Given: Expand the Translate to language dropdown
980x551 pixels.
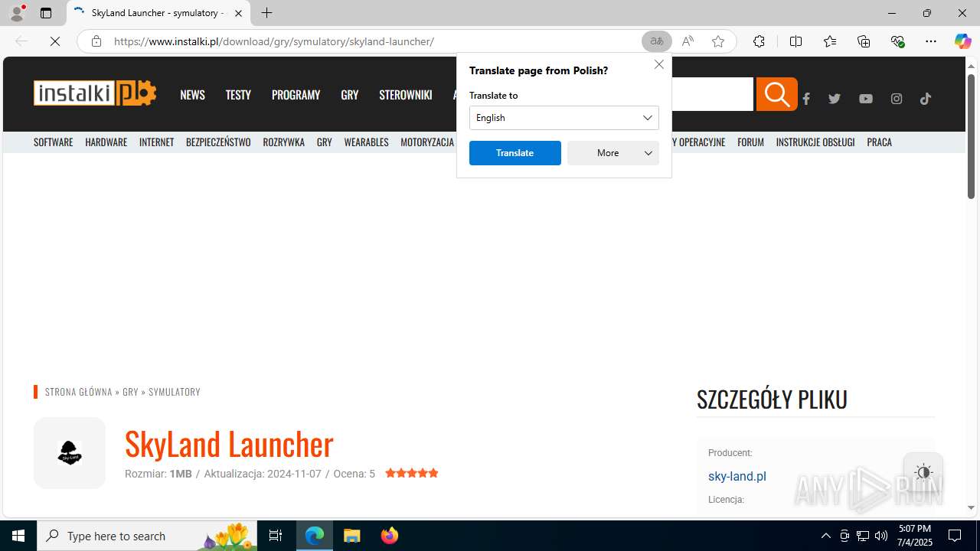Looking at the screenshot, I should (x=564, y=118).
